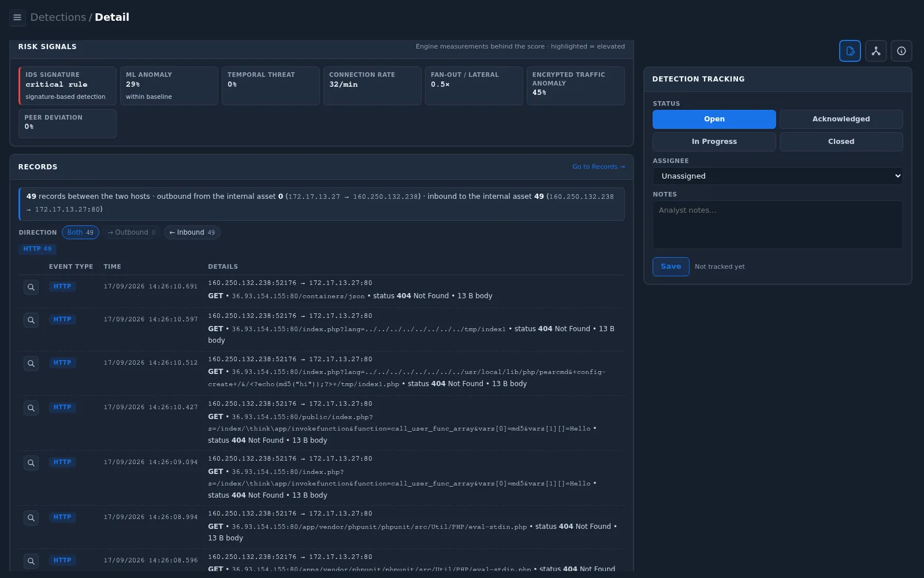Inspect the containers/json record with magnifier

tap(31, 287)
